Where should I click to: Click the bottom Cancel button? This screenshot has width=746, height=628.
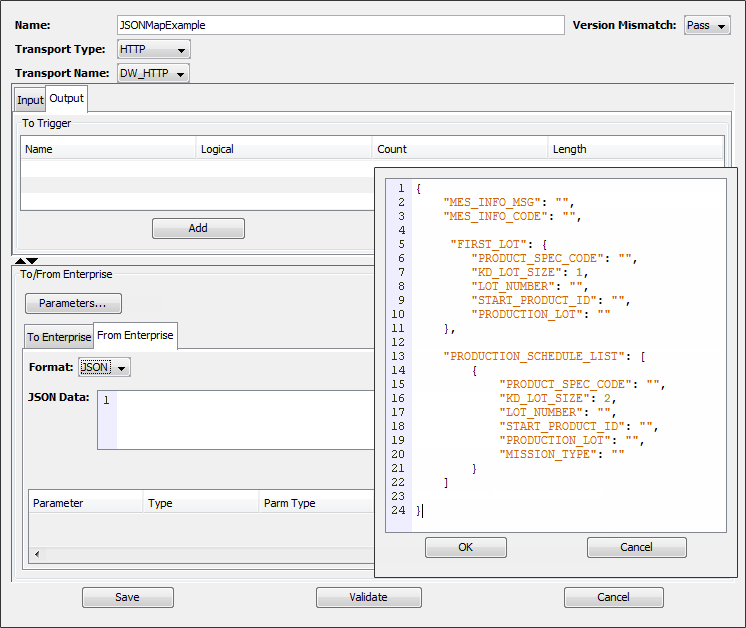[x=613, y=597]
